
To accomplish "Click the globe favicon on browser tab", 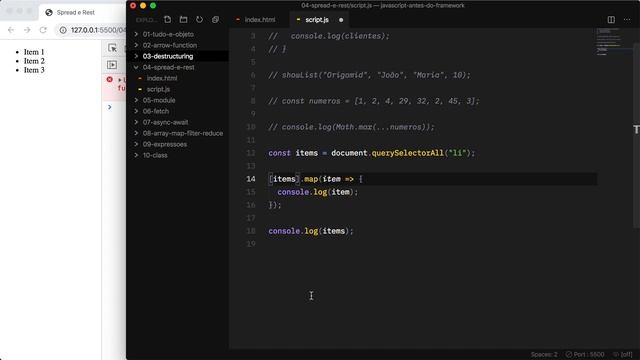I will pos(49,12).
